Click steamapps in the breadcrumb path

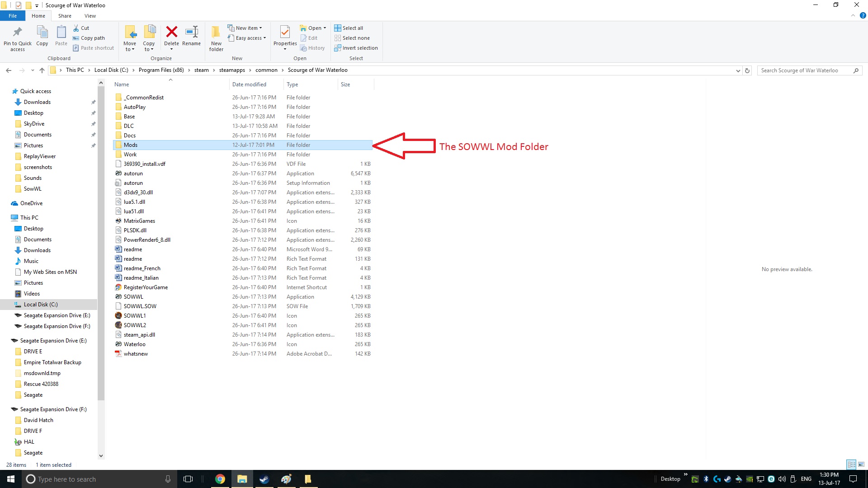[x=232, y=70]
